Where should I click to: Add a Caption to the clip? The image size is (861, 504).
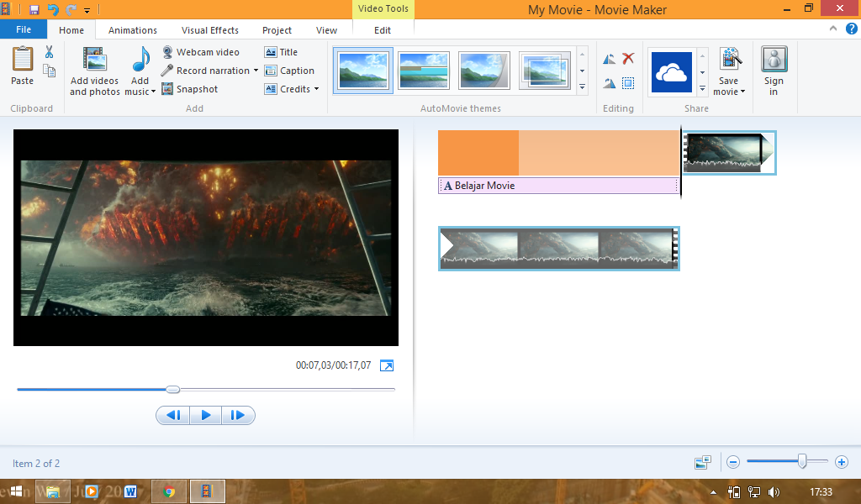click(x=289, y=71)
